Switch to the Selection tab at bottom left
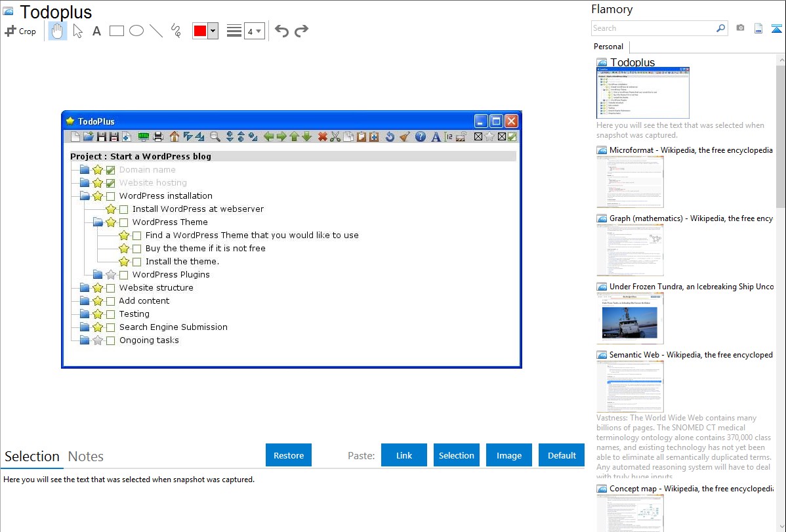Viewport: 786px width, 532px height. click(32, 457)
